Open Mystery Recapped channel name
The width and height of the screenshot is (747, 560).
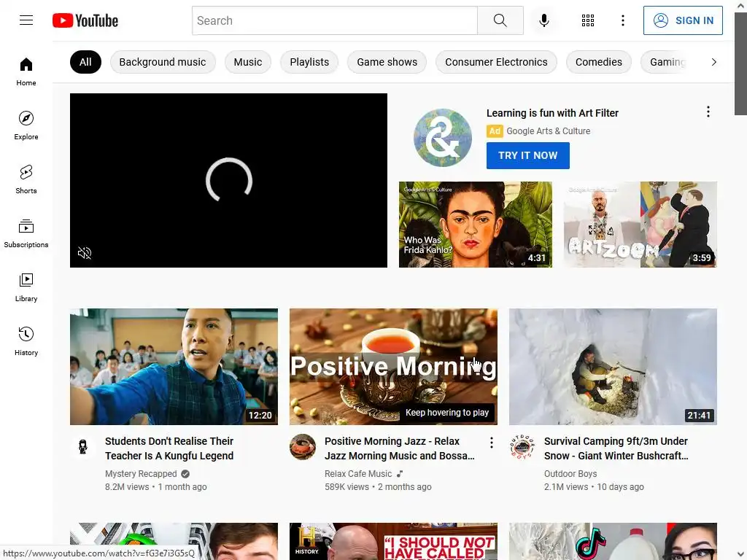[x=141, y=474]
